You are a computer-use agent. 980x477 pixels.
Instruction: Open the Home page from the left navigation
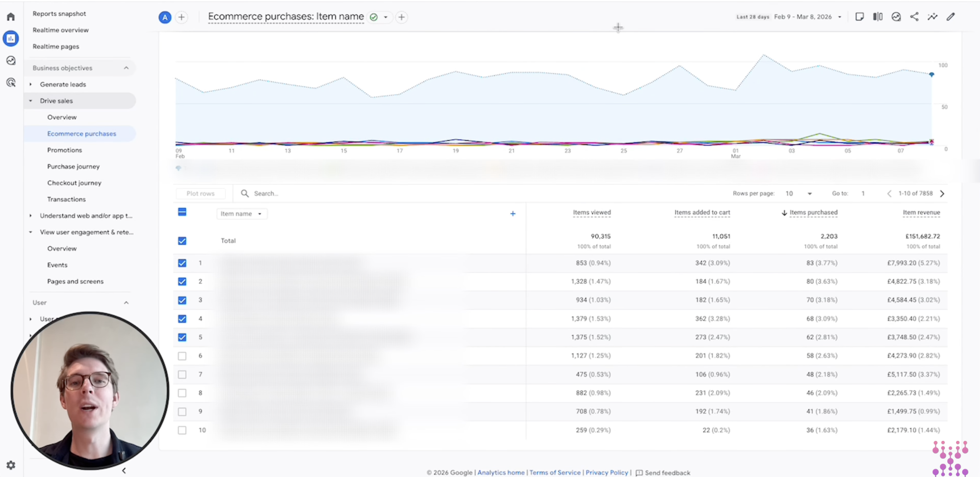[x=11, y=16]
